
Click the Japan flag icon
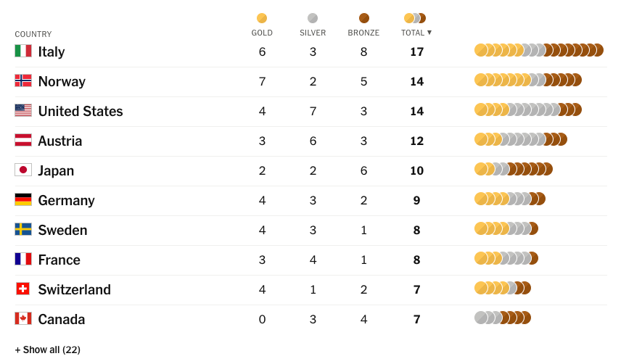tap(23, 170)
